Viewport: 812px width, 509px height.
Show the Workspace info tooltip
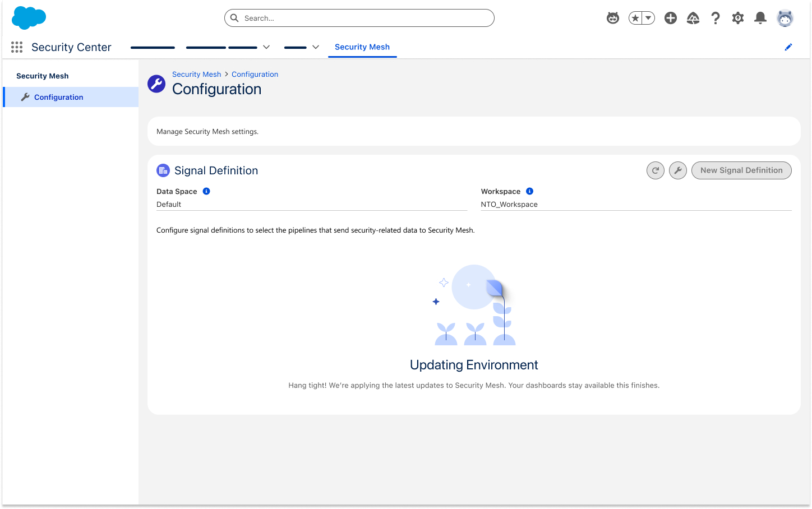coord(529,191)
